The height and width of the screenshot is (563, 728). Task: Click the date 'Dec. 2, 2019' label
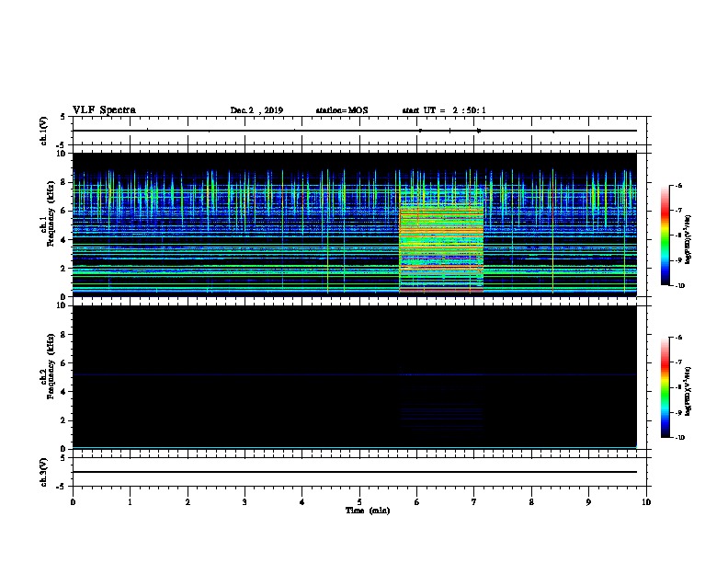click(256, 110)
